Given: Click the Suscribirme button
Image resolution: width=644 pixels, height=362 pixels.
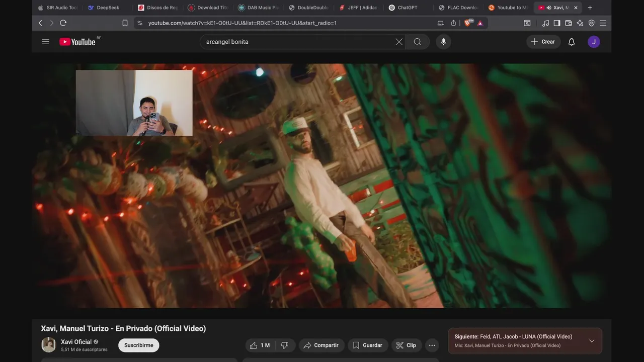Looking at the screenshot, I should click(139, 345).
